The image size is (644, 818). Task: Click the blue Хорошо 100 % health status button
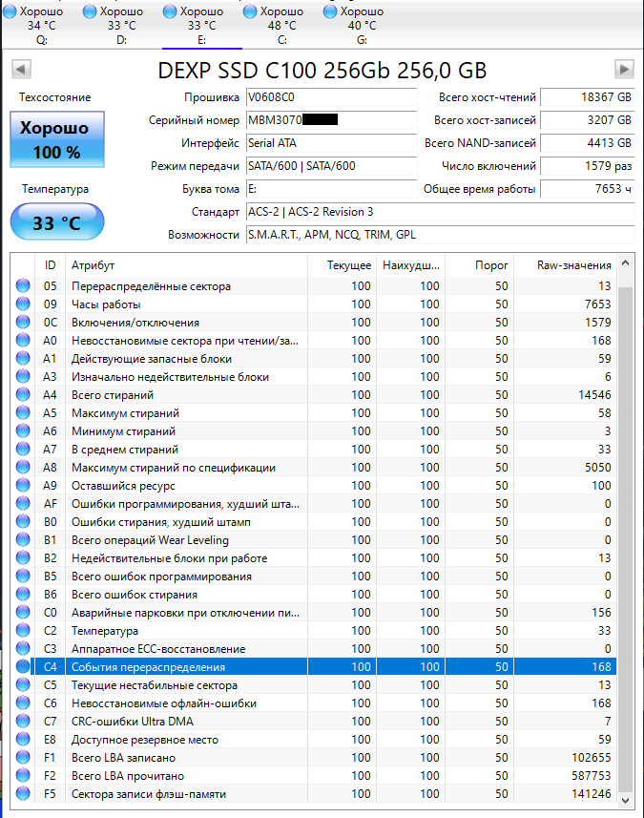pyautogui.click(x=57, y=139)
